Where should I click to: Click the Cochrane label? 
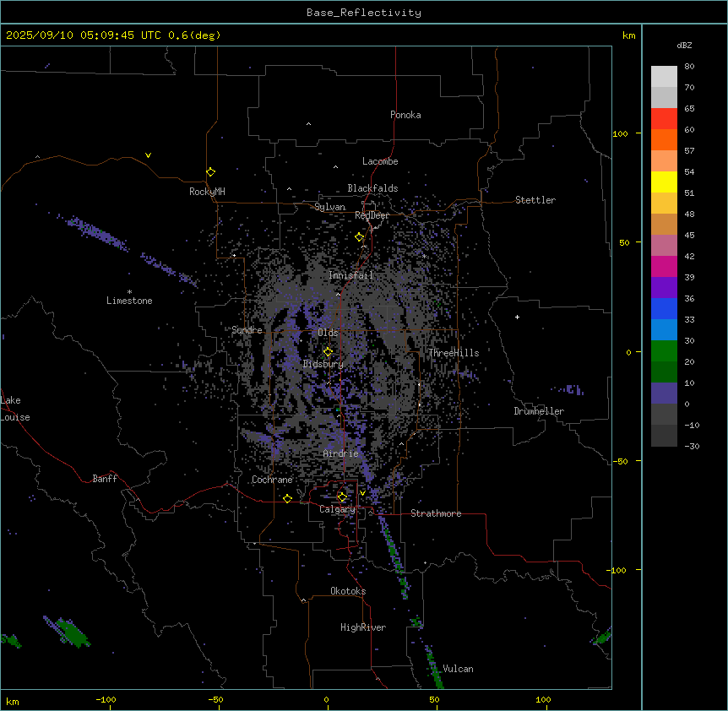pos(272,480)
